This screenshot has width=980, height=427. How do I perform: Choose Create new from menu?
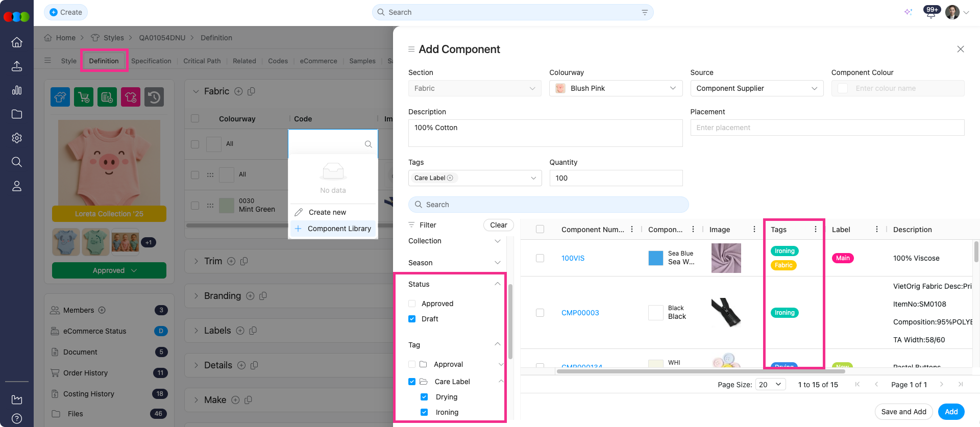[x=333, y=212]
